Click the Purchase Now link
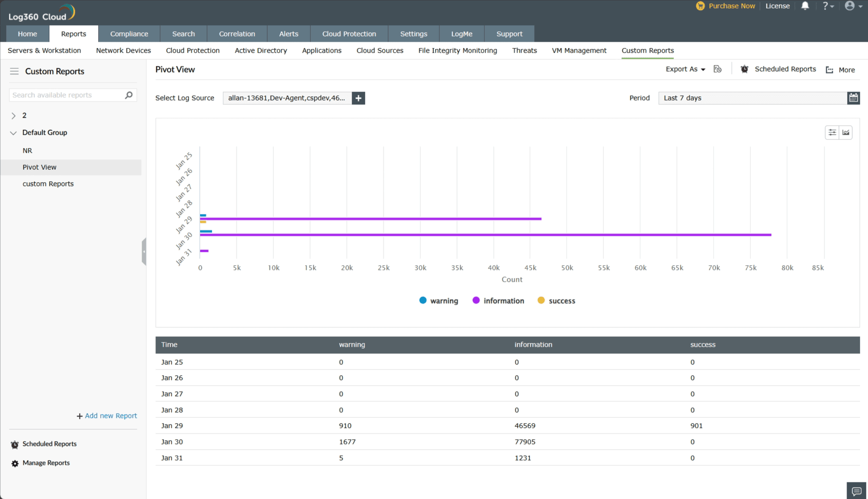868x499 pixels. coord(731,6)
